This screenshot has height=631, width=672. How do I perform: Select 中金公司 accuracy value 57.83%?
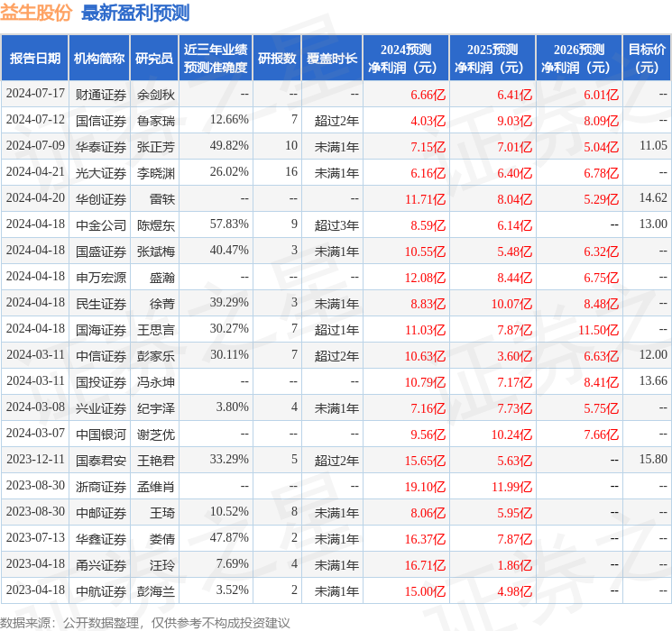point(229,224)
